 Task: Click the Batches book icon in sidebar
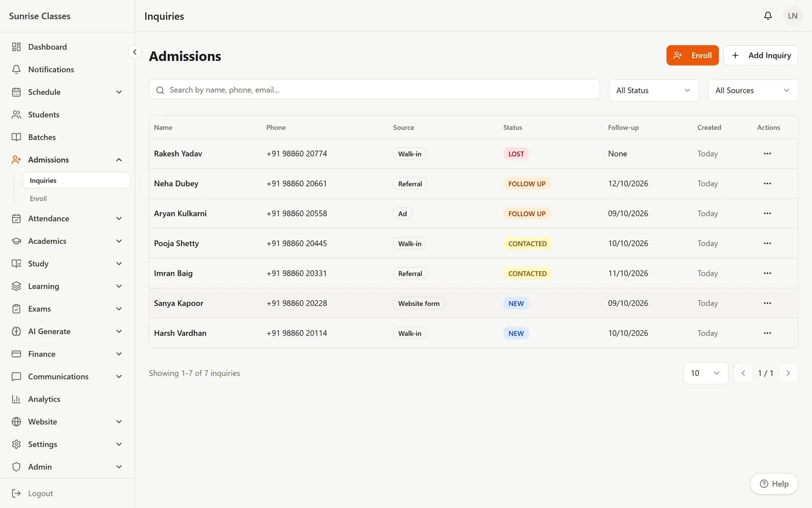[16, 137]
